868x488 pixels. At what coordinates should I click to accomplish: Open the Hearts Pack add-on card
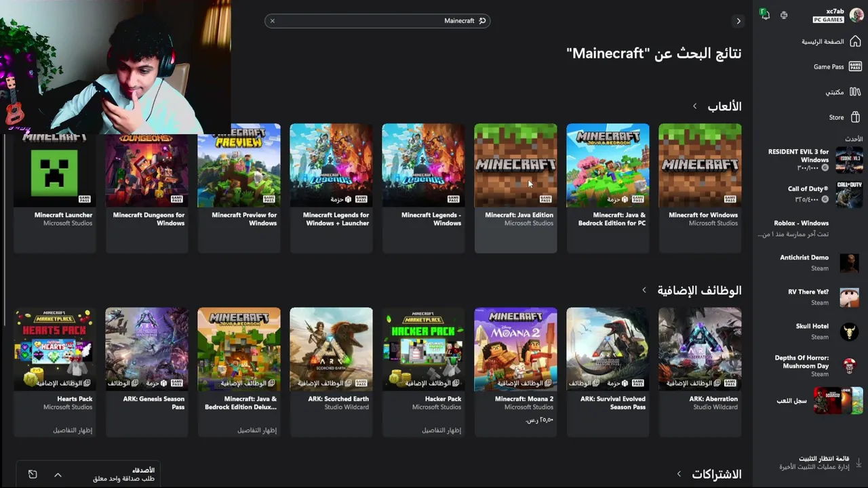tap(54, 371)
